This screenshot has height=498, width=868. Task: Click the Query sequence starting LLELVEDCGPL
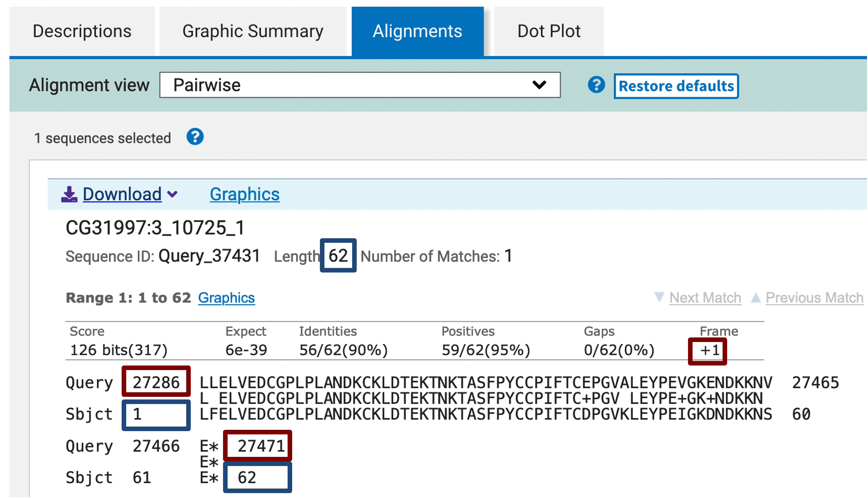pyautogui.click(x=486, y=382)
